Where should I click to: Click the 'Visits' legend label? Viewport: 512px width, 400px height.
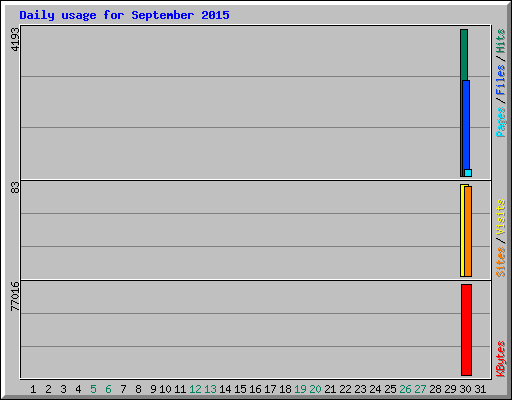click(x=500, y=217)
